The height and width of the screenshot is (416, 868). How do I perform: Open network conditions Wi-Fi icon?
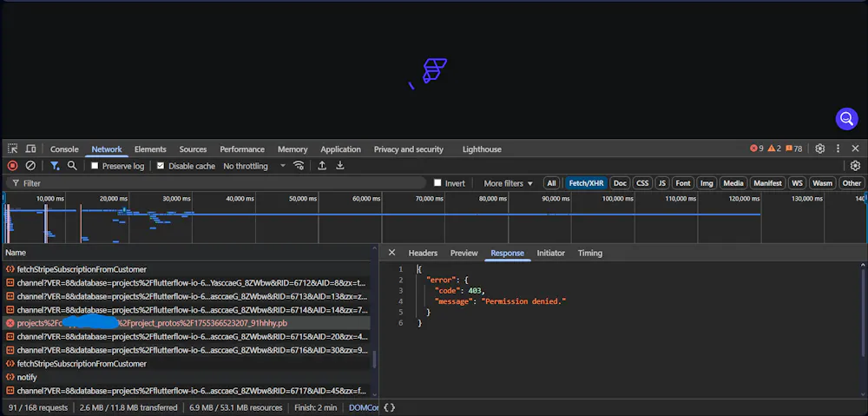click(x=299, y=166)
